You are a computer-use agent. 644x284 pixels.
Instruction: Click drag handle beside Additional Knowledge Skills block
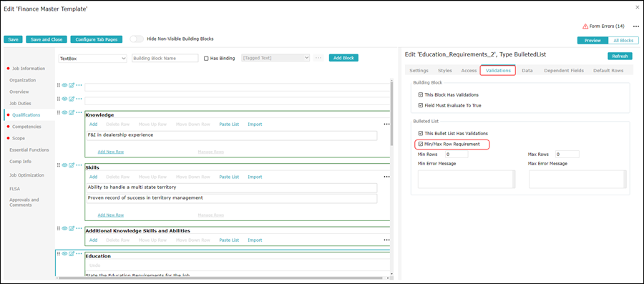pos(59,228)
